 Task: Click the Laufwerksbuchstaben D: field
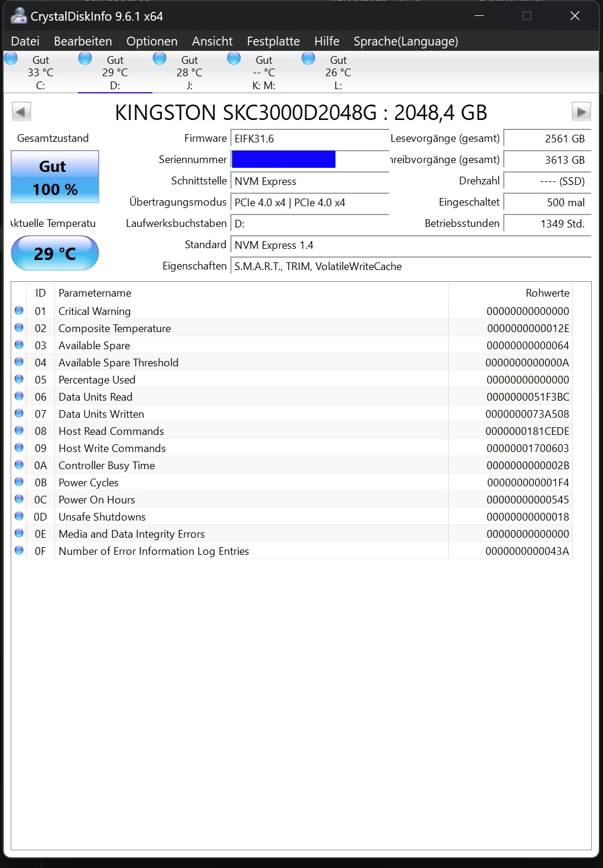(309, 224)
